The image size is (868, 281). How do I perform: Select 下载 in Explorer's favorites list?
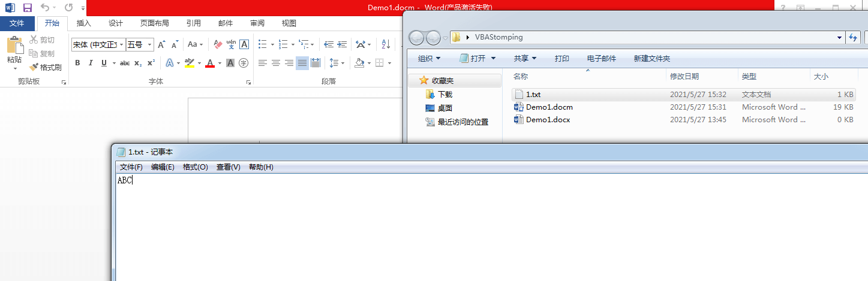[445, 94]
